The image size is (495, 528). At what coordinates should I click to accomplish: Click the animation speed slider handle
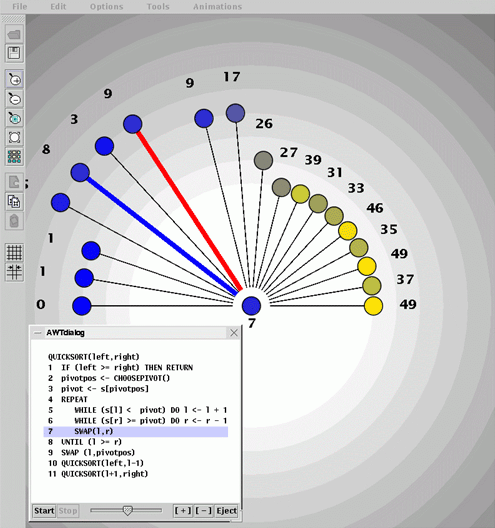(x=127, y=510)
